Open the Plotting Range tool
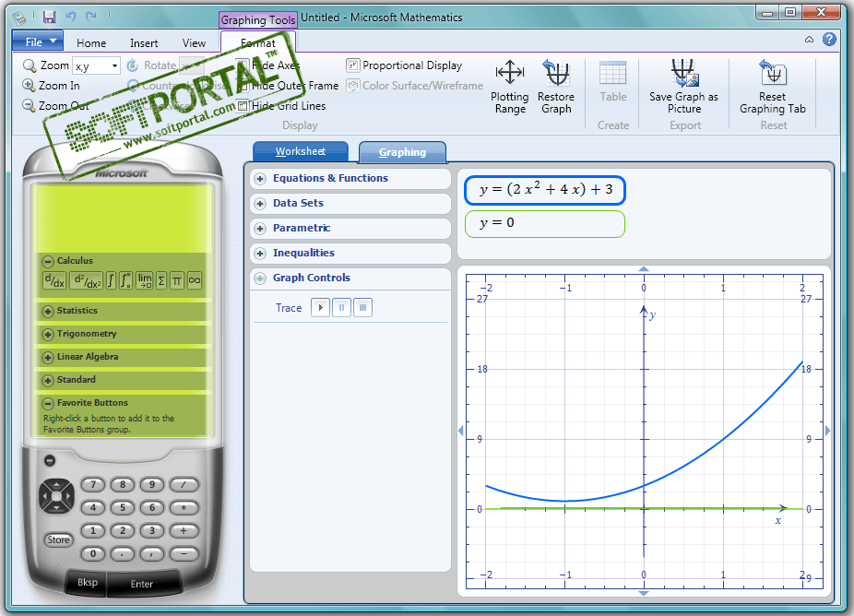The width and height of the screenshot is (854, 616). point(510,88)
